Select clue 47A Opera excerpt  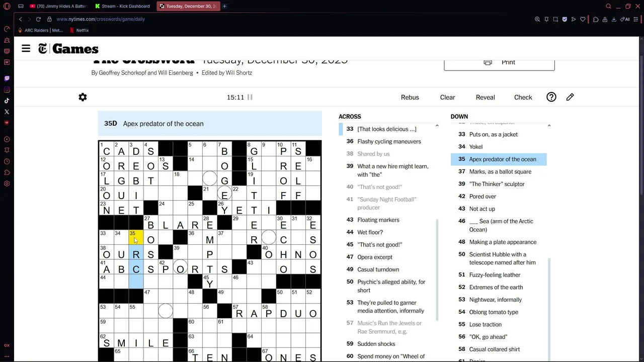click(386, 257)
